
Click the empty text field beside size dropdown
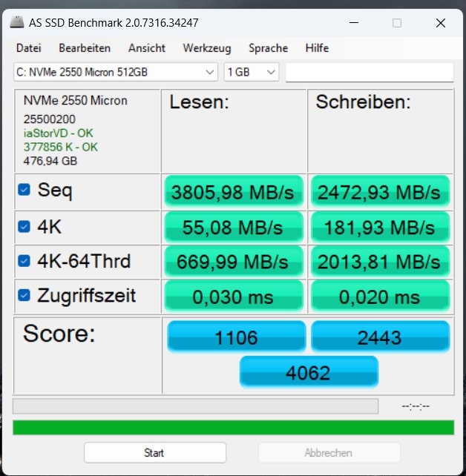click(369, 72)
